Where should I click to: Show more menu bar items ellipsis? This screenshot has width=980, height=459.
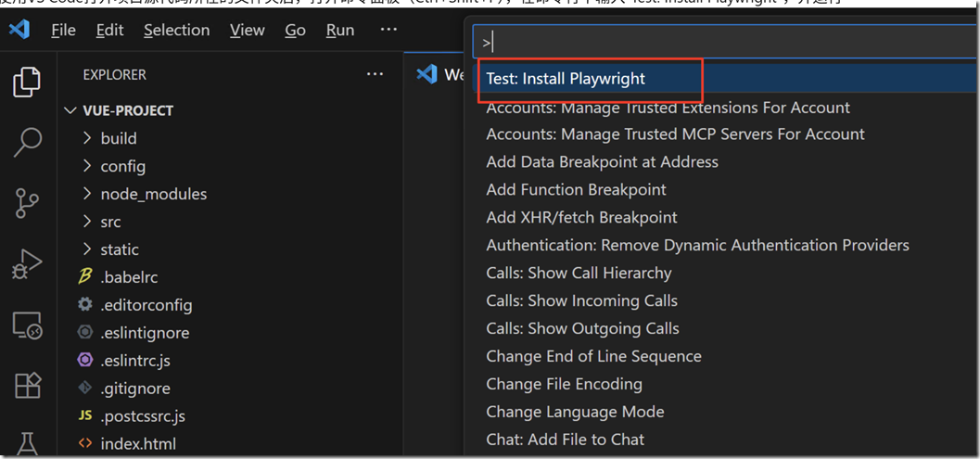pyautogui.click(x=388, y=30)
